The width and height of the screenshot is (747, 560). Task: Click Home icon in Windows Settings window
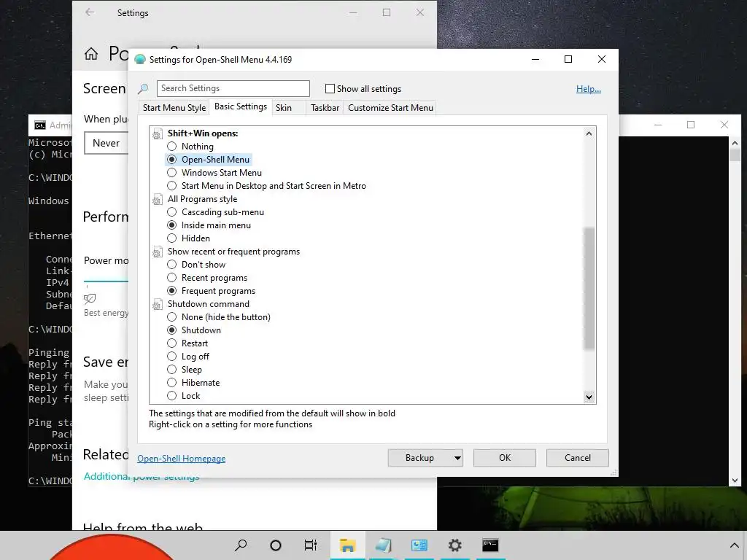click(91, 54)
